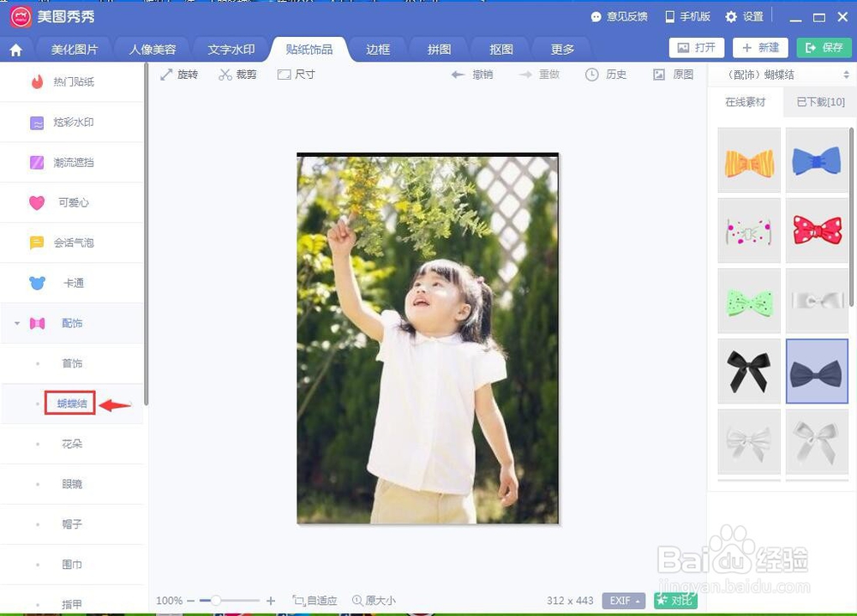
Task: Select the navy bow tie sticker thumbnail
Action: (817, 372)
